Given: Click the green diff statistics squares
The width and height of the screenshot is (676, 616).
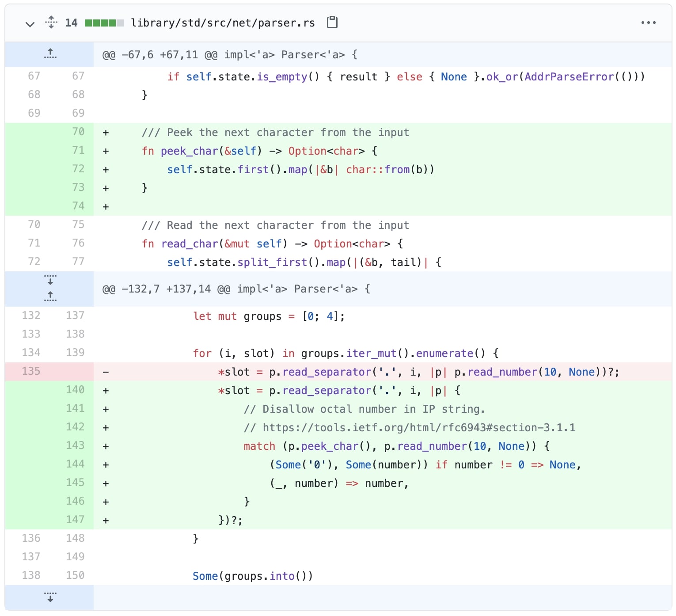Looking at the screenshot, I should point(103,22).
